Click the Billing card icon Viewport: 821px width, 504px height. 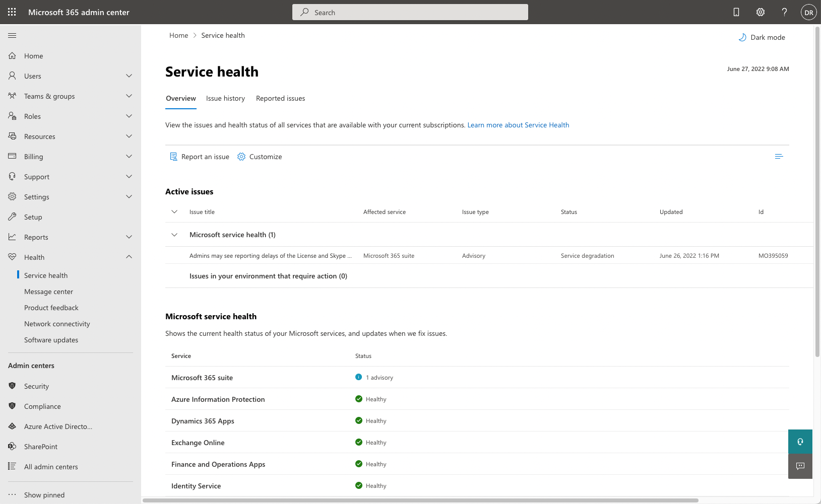(x=12, y=156)
